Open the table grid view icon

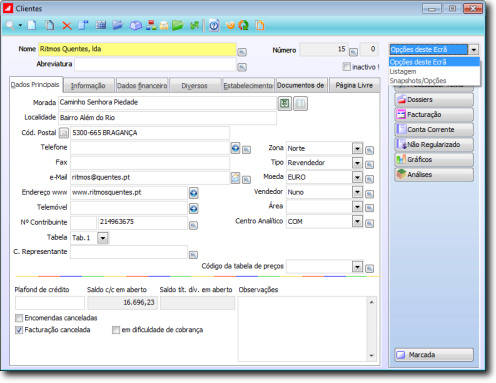point(101,25)
